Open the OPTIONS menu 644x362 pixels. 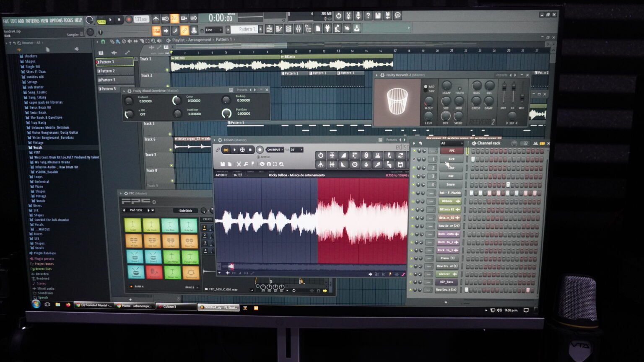tap(56, 21)
